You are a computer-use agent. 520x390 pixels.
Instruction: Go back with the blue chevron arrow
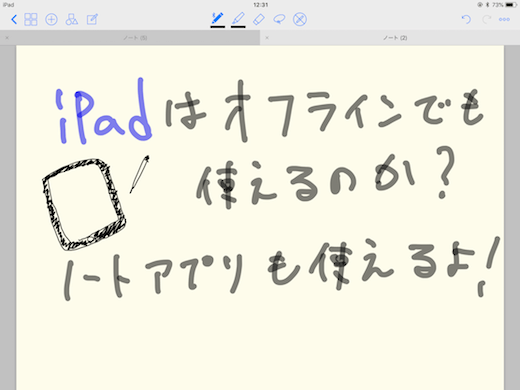(14, 20)
